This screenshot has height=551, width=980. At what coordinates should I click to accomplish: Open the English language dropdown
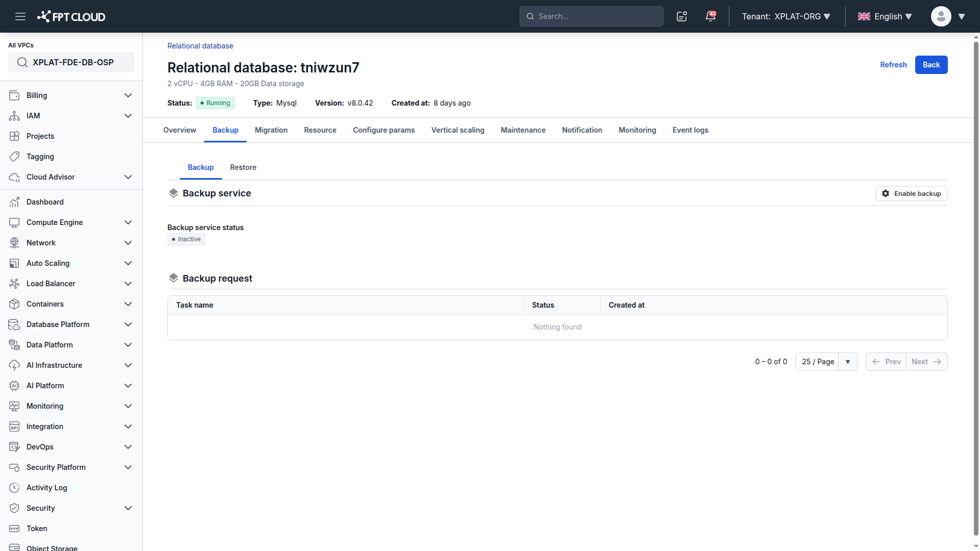pos(885,16)
